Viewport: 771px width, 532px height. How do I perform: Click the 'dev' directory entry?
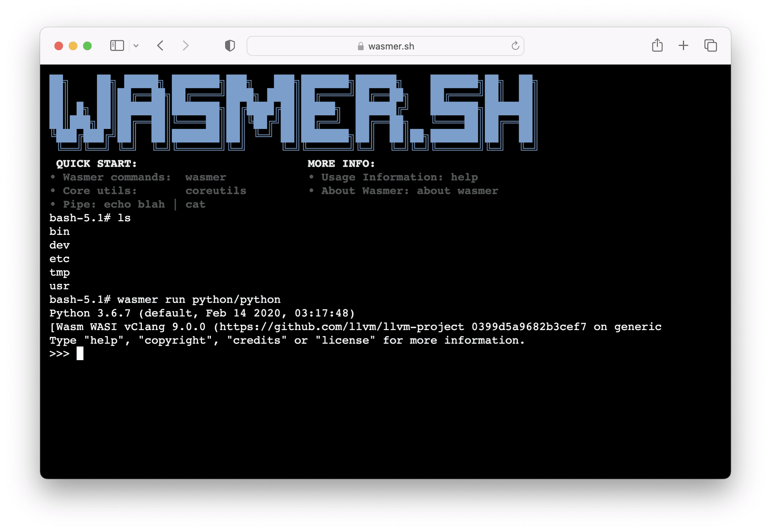(59, 245)
